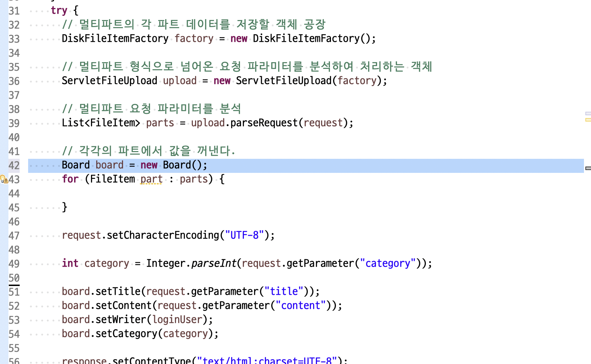
Task: Click the 'parseRequest' method call
Action: [264, 123]
